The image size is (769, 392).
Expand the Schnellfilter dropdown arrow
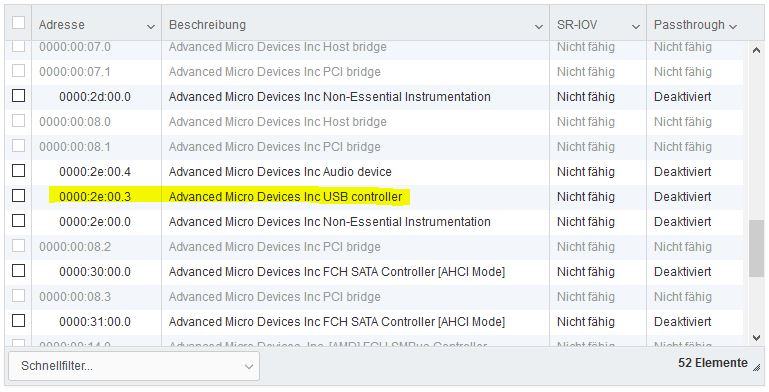(x=249, y=366)
